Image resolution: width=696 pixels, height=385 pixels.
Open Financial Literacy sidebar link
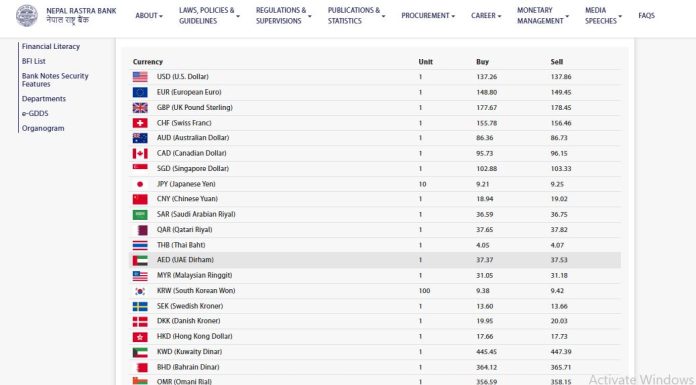pyautogui.click(x=51, y=46)
